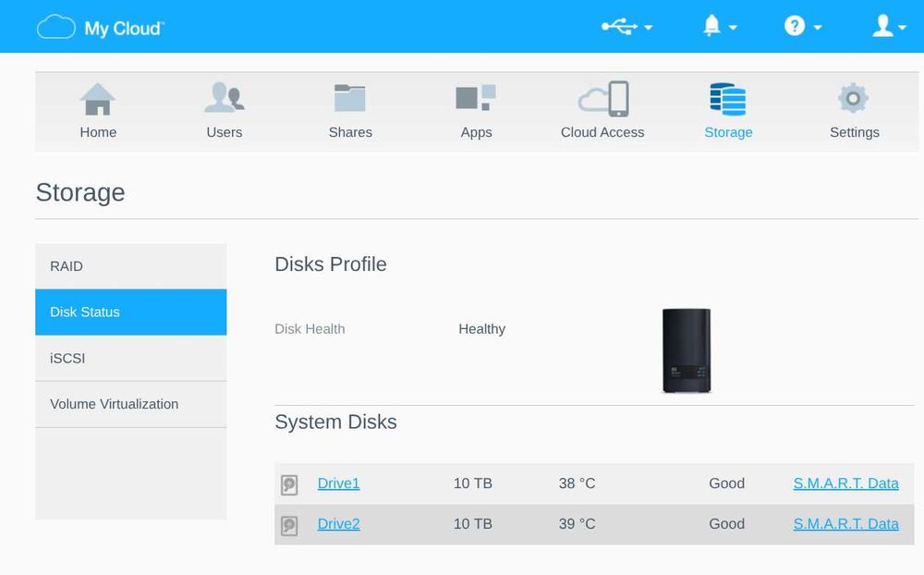Click the Settings gear icon
Viewport: 924px width, 575px height.
[853, 99]
